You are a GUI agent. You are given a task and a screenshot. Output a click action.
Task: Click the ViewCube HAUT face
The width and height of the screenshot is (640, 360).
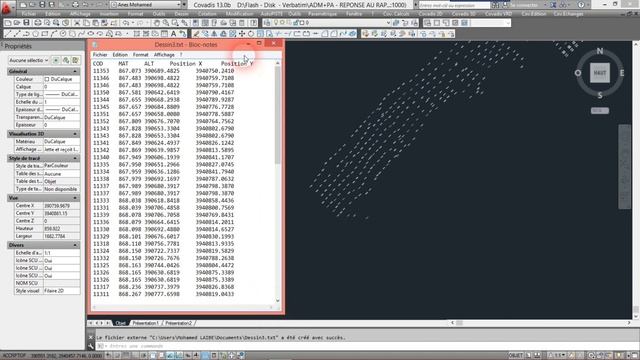(600, 73)
